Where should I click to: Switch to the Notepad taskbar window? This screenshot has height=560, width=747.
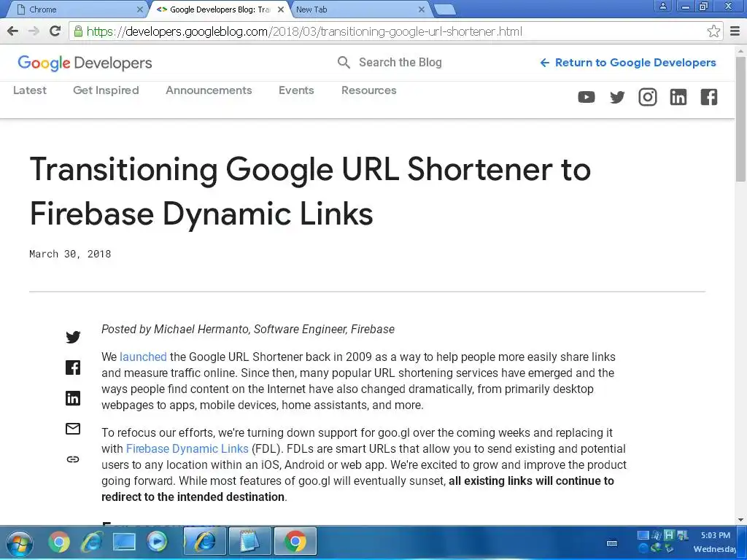[x=249, y=542]
